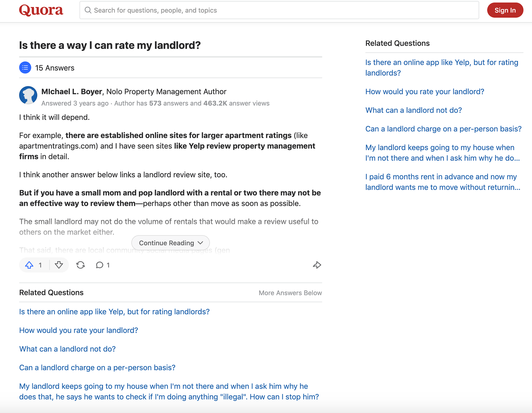532x413 pixels.
Task: Open sidebar 'I paid 6 months rent in advance' link
Action: (443, 182)
